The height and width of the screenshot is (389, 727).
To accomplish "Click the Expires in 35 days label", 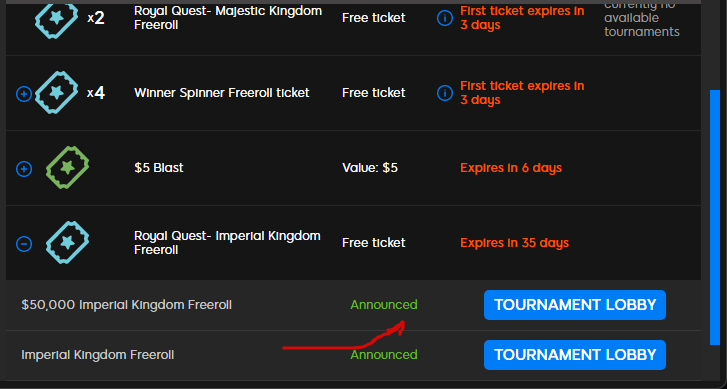I will click(515, 242).
